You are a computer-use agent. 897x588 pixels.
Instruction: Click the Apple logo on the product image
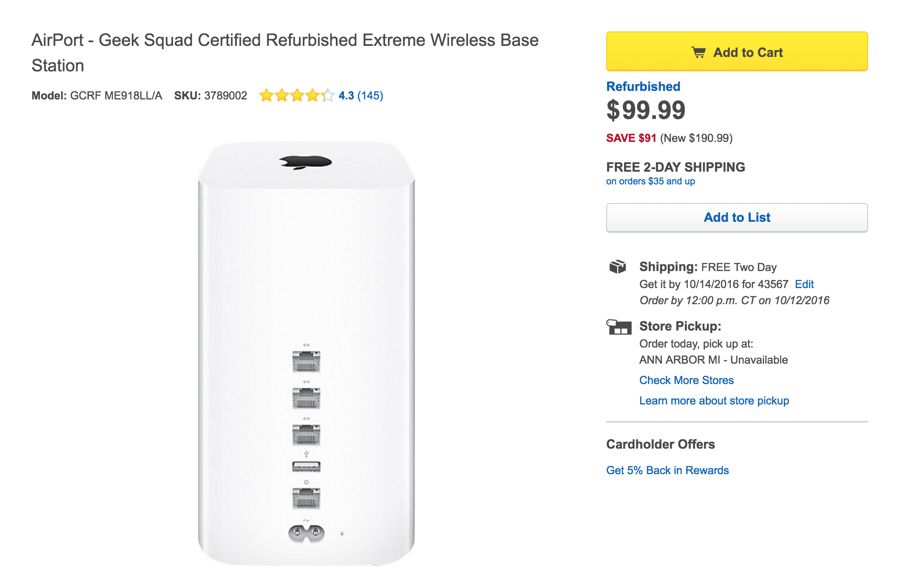point(305,162)
